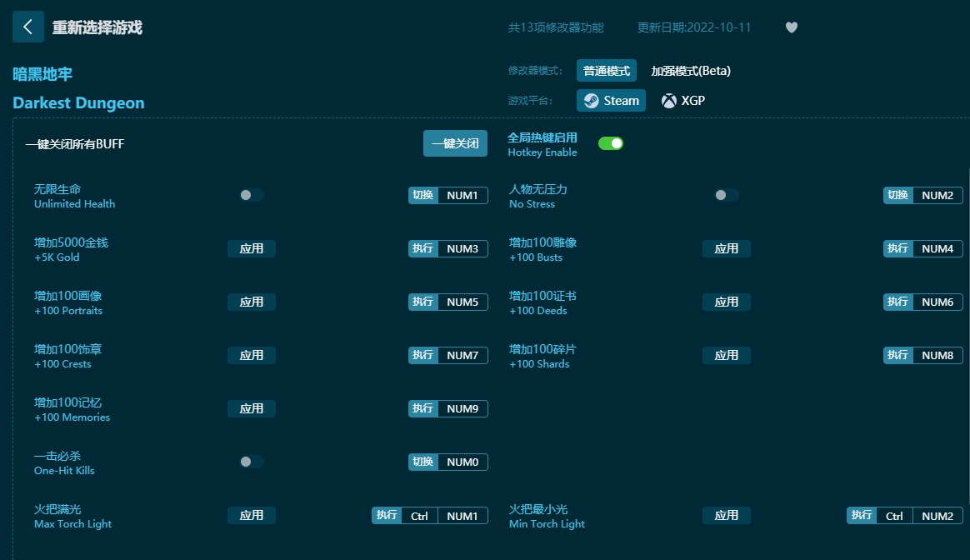This screenshot has width=970, height=560.
Task: Click 共13项修改器功能 text
Action: (556, 27)
